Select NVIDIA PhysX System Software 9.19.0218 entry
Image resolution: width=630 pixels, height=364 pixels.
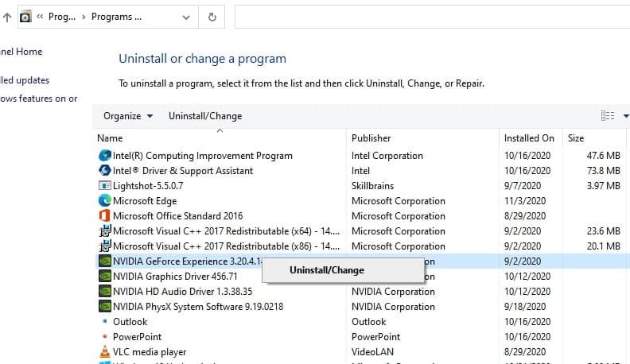pyautogui.click(x=198, y=307)
